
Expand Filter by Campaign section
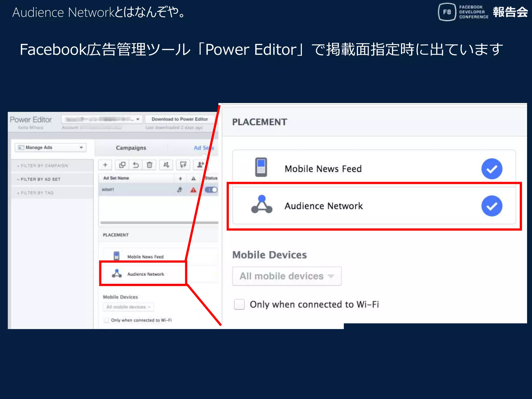52,166
